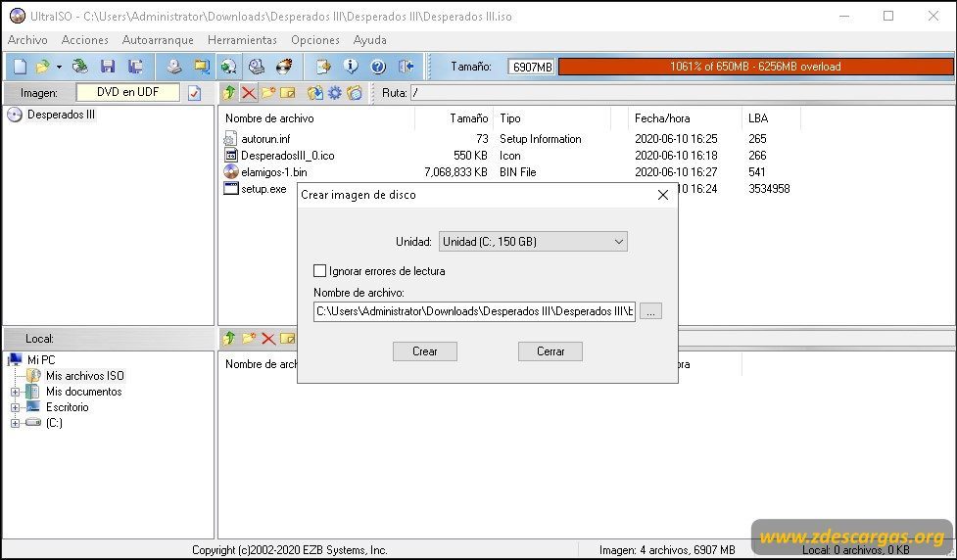Select the elamigos-1.bin file row
The image size is (957, 560).
tap(506, 172)
